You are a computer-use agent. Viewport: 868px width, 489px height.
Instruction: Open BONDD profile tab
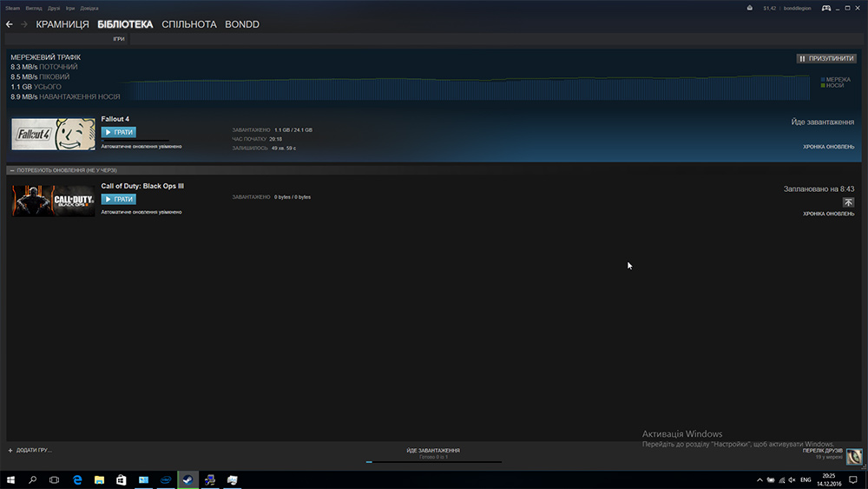click(242, 24)
